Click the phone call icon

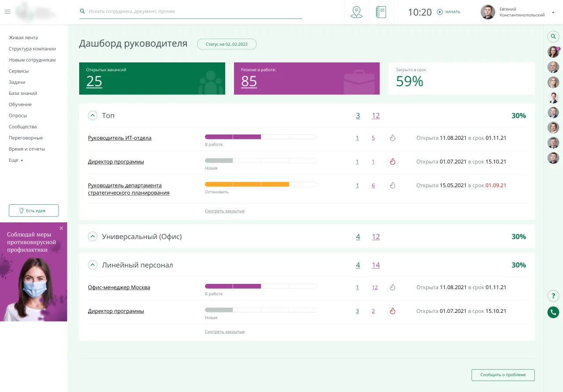(553, 312)
